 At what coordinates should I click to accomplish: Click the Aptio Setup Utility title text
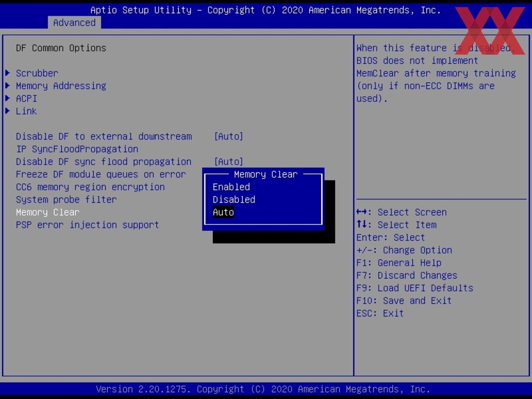(x=266, y=10)
